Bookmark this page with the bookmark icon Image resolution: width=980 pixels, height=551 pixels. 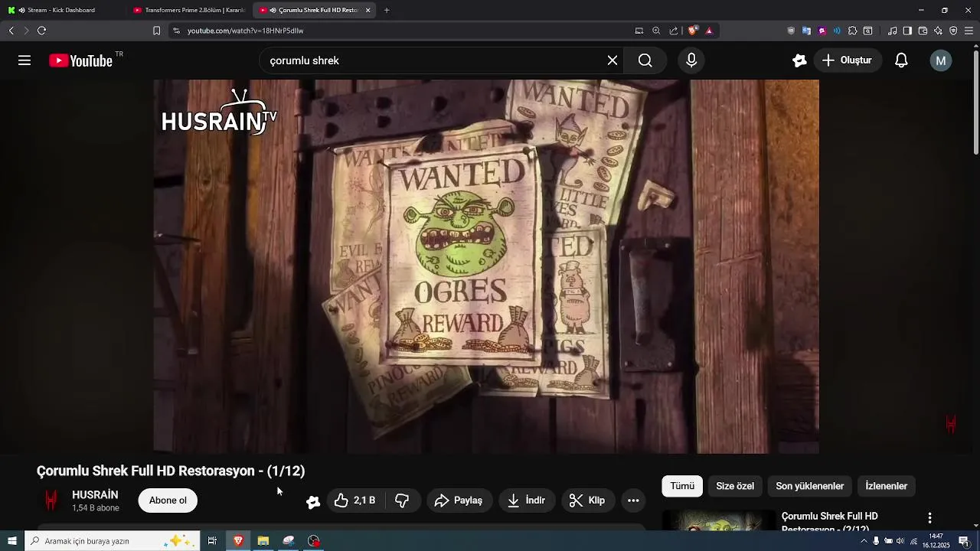click(156, 31)
